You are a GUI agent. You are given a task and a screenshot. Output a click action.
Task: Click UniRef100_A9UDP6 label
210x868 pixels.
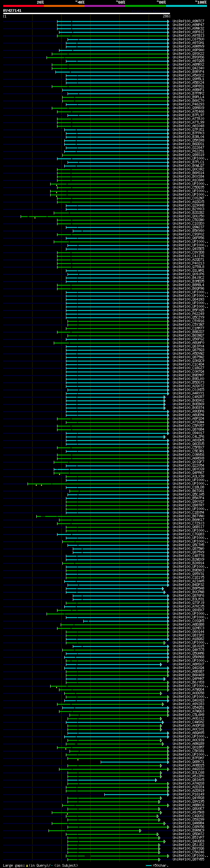(x=188, y=412)
